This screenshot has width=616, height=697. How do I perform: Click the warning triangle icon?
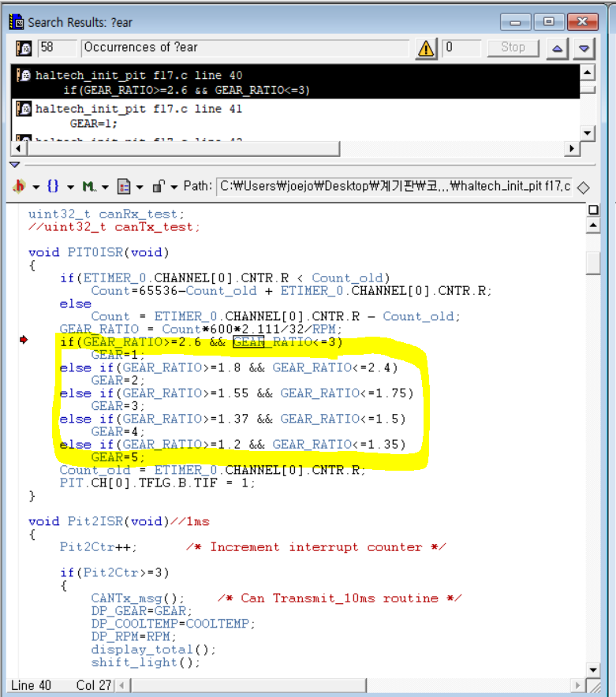click(427, 48)
